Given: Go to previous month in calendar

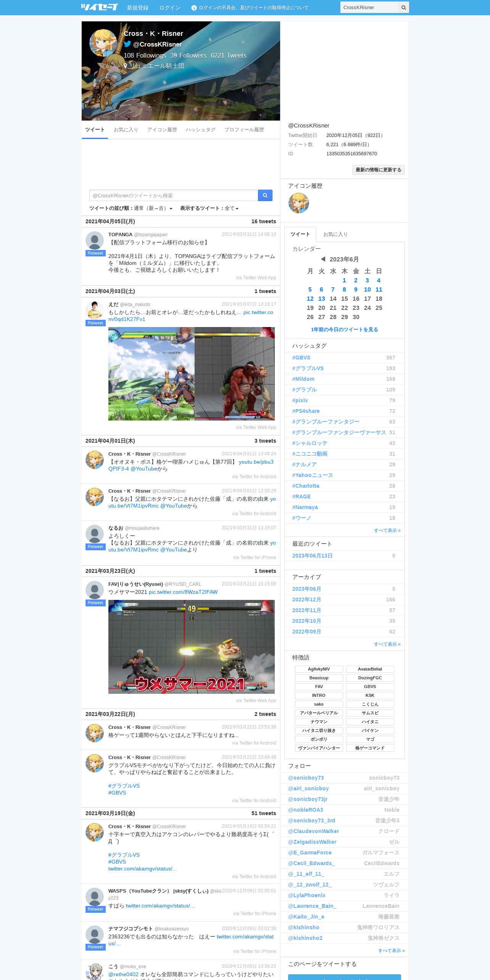Looking at the screenshot, I should pyautogui.click(x=323, y=259).
